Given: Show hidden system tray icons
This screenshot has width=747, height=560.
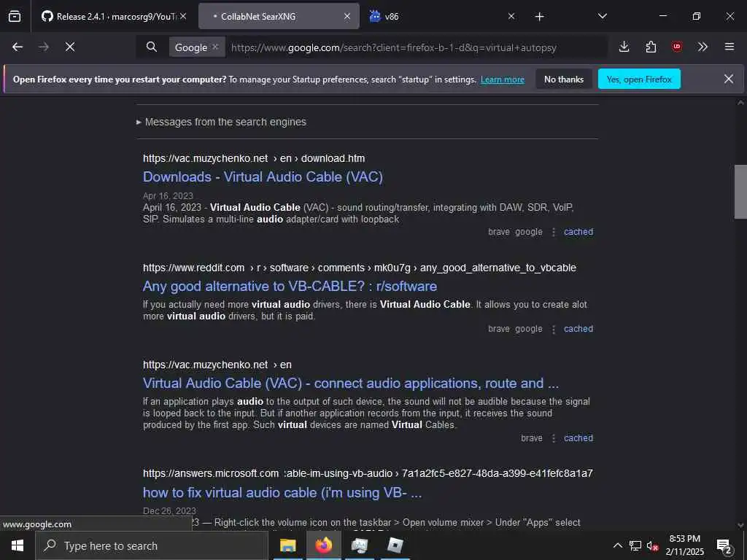Looking at the screenshot, I should click(617, 545).
